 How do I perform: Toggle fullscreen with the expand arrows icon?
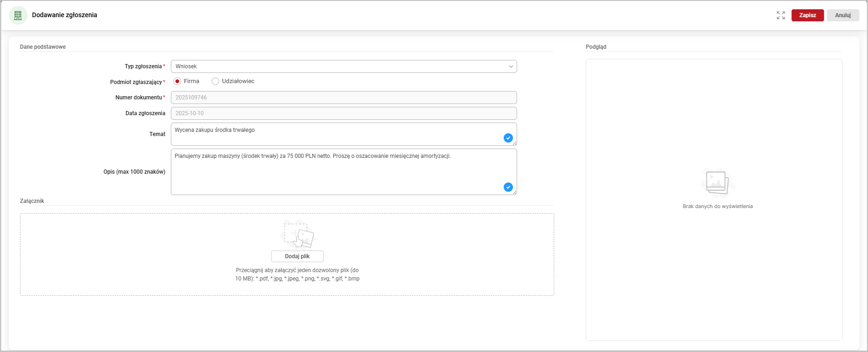click(781, 15)
